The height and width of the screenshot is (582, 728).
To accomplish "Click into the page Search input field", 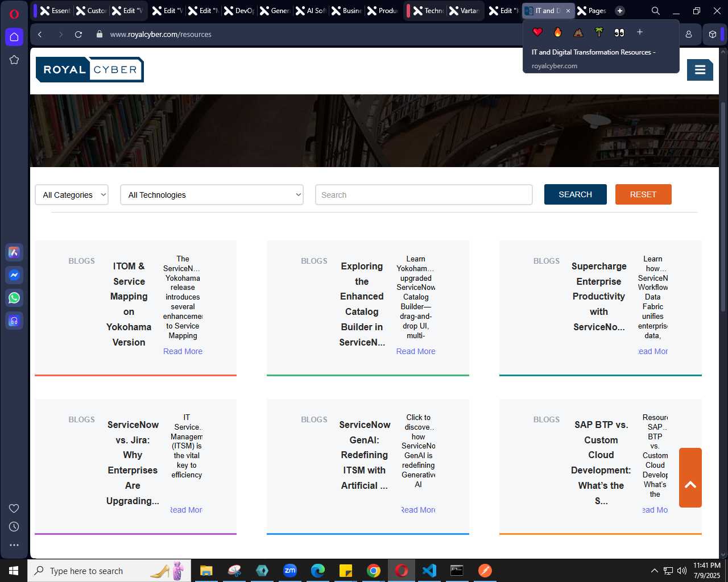I will pos(424,195).
